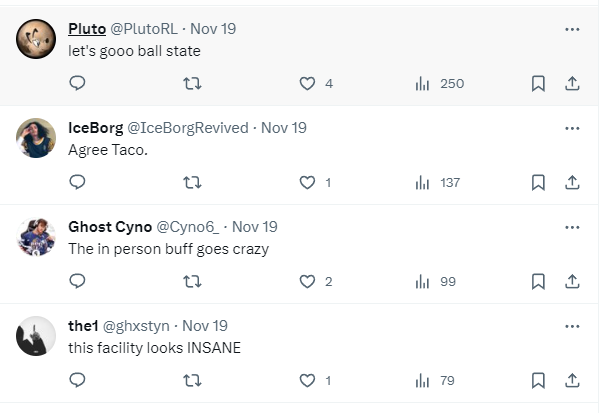The image size is (603, 413).
Task: Click the1's profile picture
Action: click(36, 336)
